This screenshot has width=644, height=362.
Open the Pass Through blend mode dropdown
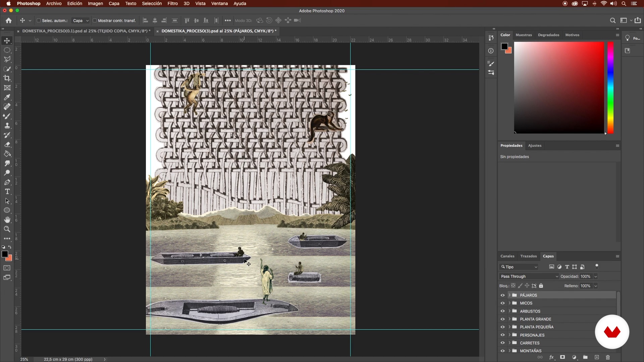(x=529, y=277)
